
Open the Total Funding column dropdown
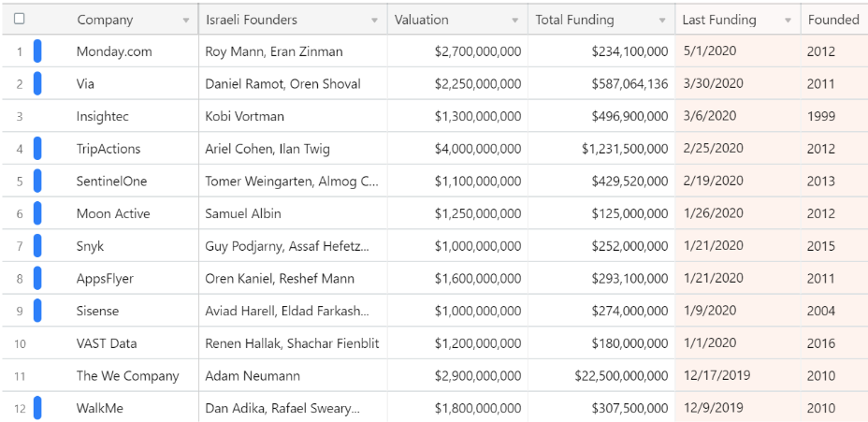click(662, 21)
